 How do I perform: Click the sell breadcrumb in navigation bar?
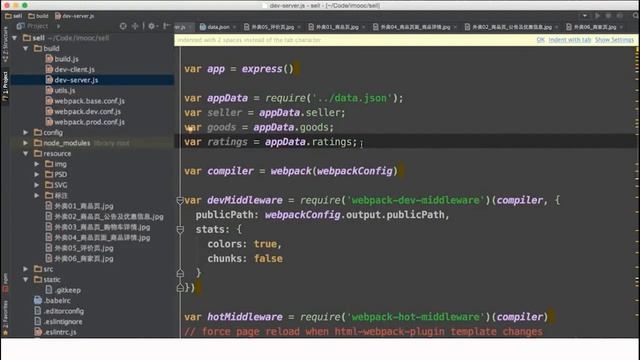[14, 16]
